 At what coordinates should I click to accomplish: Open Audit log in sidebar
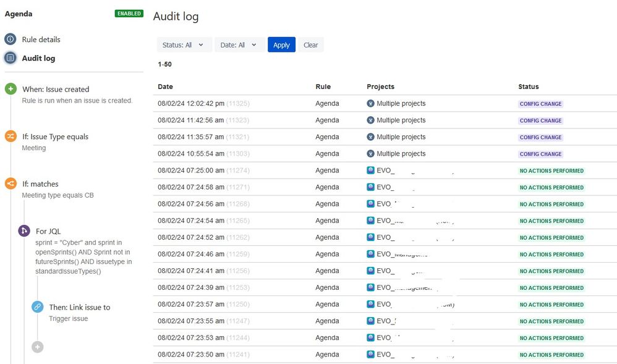point(38,58)
